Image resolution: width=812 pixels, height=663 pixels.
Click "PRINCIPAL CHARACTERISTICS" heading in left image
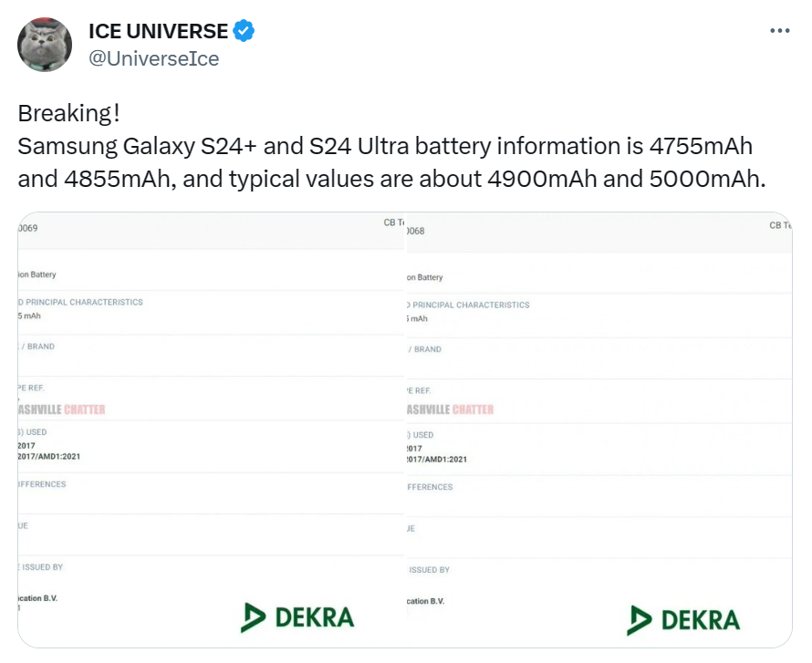[x=84, y=302]
